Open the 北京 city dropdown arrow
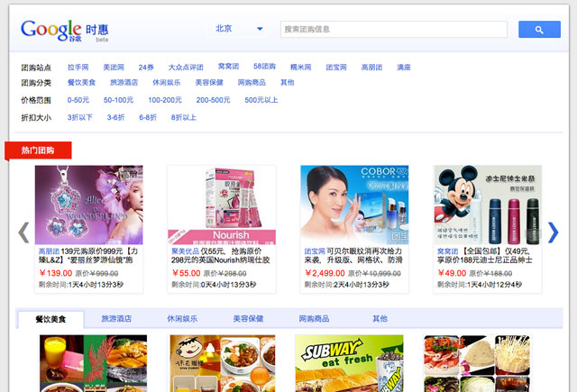Screen dimensions: 577x392 [260, 29]
